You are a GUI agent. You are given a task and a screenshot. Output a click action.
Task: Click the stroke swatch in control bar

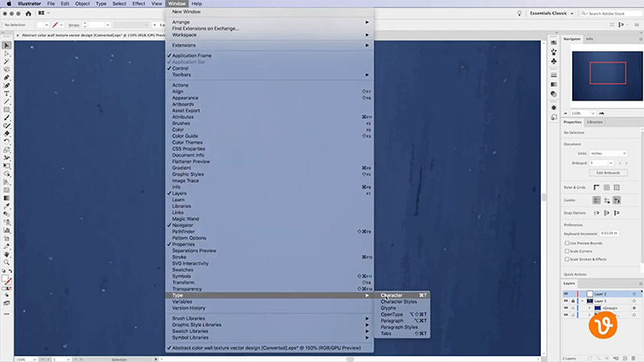click(55, 25)
